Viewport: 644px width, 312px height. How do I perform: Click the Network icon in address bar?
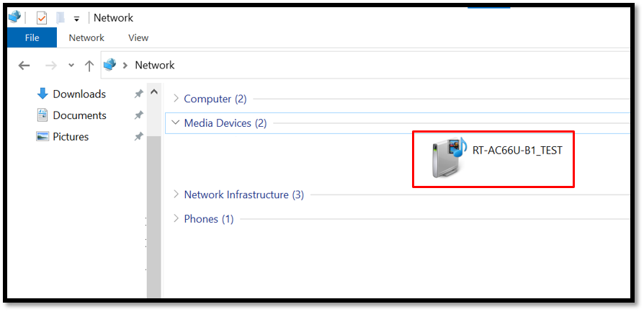point(110,65)
